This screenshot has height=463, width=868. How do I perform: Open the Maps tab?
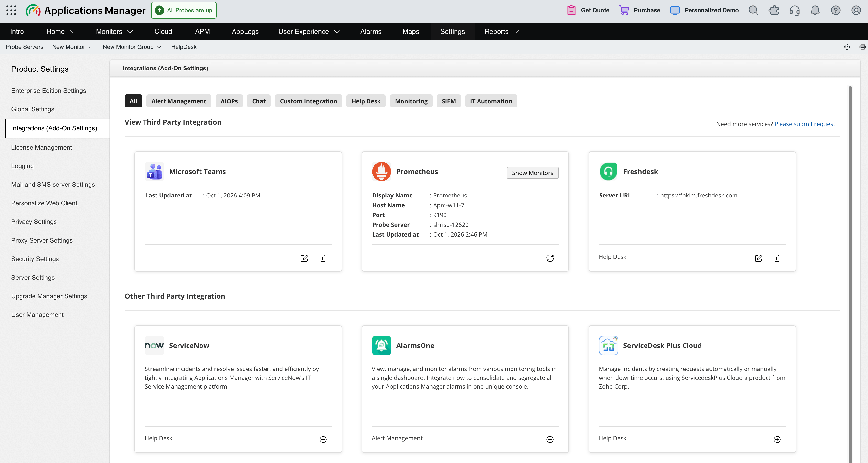[x=411, y=31]
